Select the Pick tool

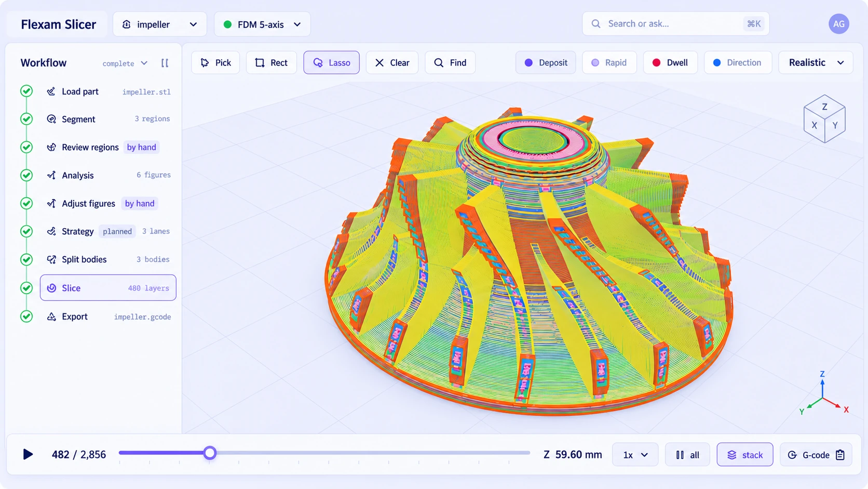pyautogui.click(x=215, y=62)
